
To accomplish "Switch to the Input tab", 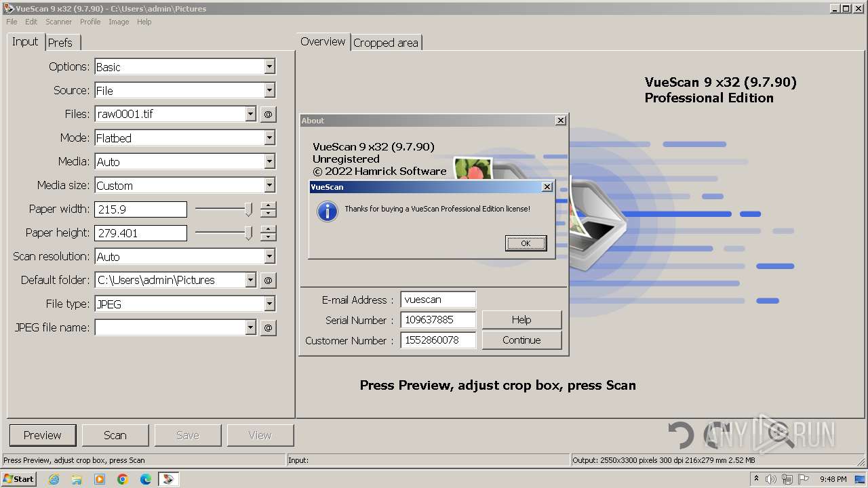I will point(25,41).
